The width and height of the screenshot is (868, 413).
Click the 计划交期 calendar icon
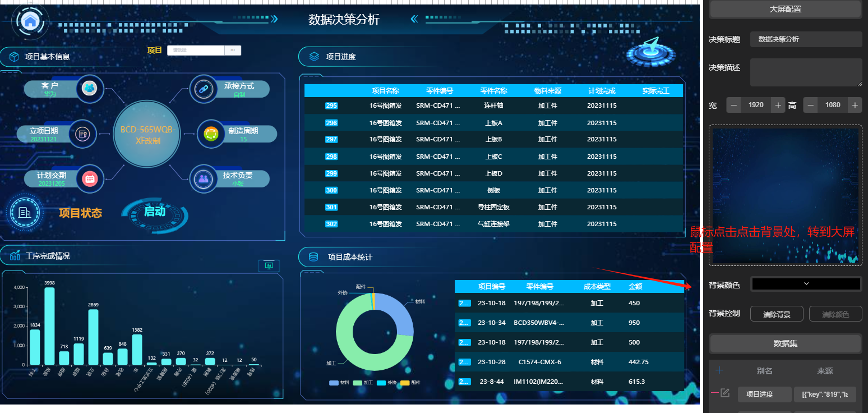coord(90,179)
